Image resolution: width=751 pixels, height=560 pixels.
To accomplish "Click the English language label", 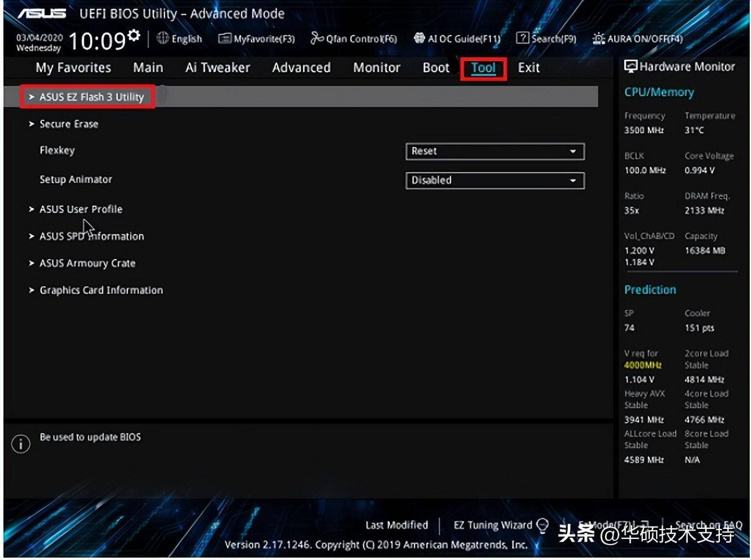I will [x=187, y=38].
